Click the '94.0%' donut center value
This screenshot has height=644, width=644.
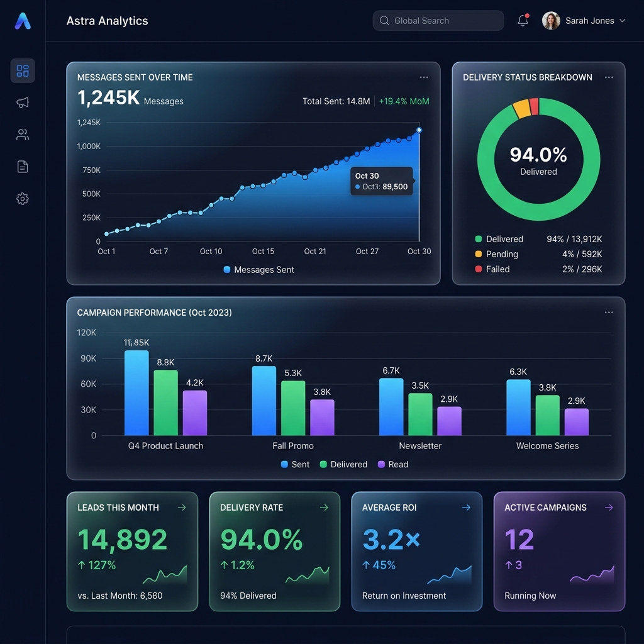coord(538,155)
